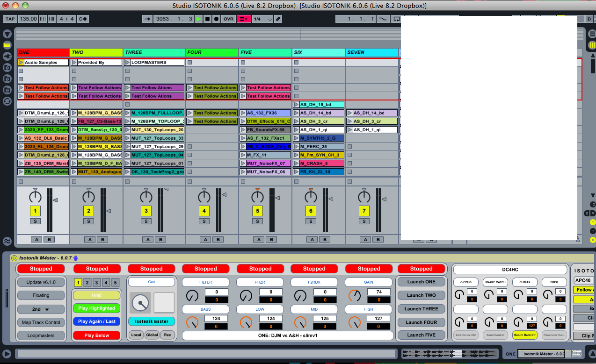Select track header ONE
Viewport: 596px width, 364px height.
click(43, 52)
